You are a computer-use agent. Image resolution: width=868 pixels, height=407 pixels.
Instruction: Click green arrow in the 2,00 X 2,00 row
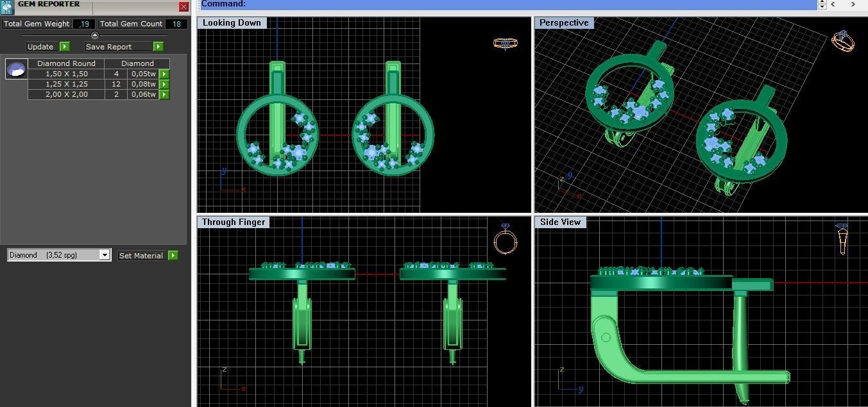tap(164, 94)
